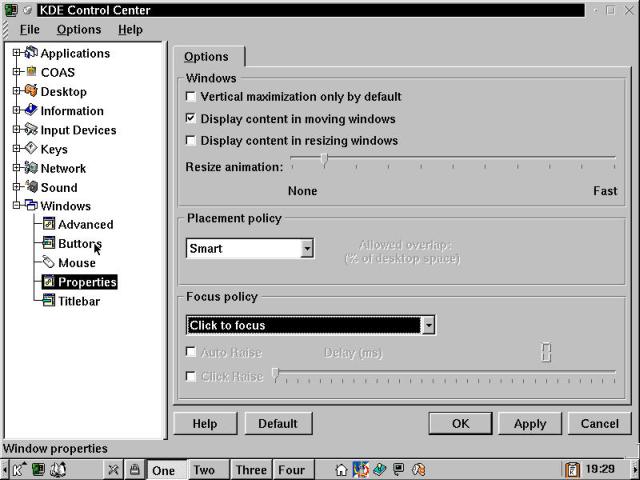The image size is (640, 480).
Task: Expand the Applications tree node
Action: (x=17, y=53)
